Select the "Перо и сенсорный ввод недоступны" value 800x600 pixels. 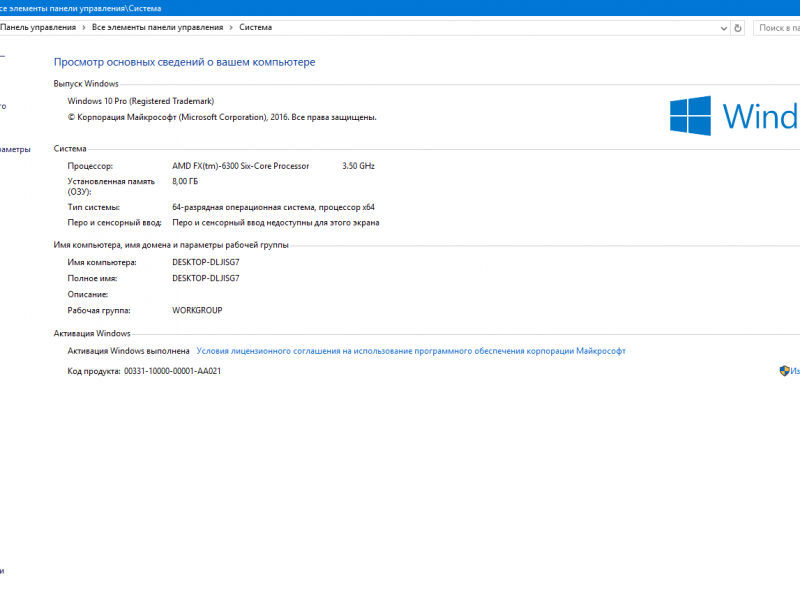pyautogui.click(x=276, y=222)
